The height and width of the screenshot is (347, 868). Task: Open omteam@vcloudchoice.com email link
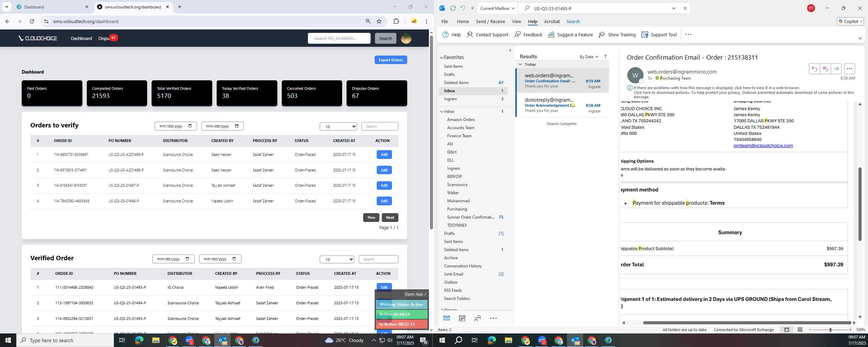(x=763, y=145)
